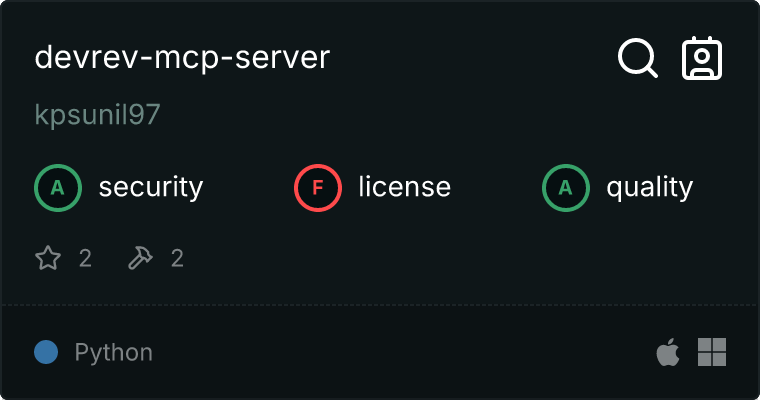
Task: Click the dashed divider above Python footer
Action: point(380,304)
